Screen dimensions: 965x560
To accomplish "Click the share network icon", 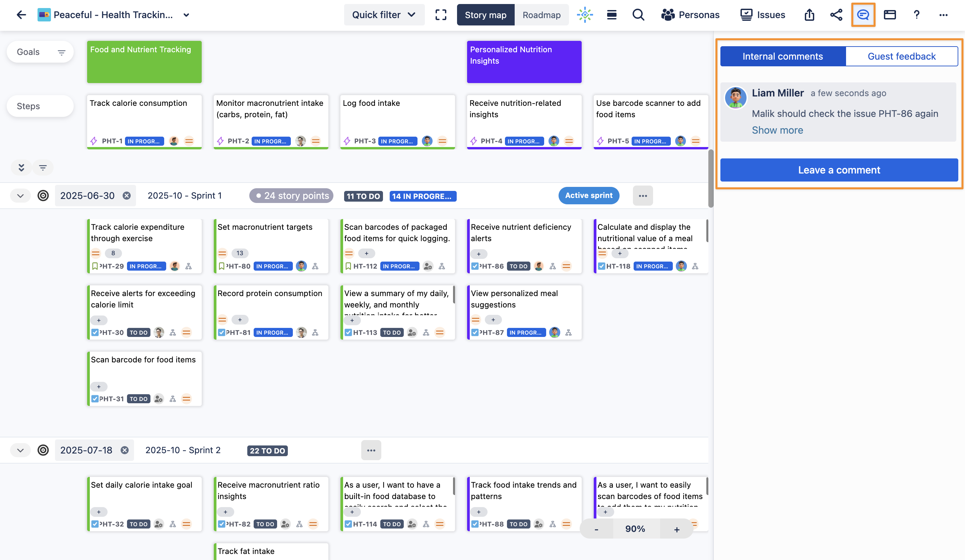I will pyautogui.click(x=836, y=15).
